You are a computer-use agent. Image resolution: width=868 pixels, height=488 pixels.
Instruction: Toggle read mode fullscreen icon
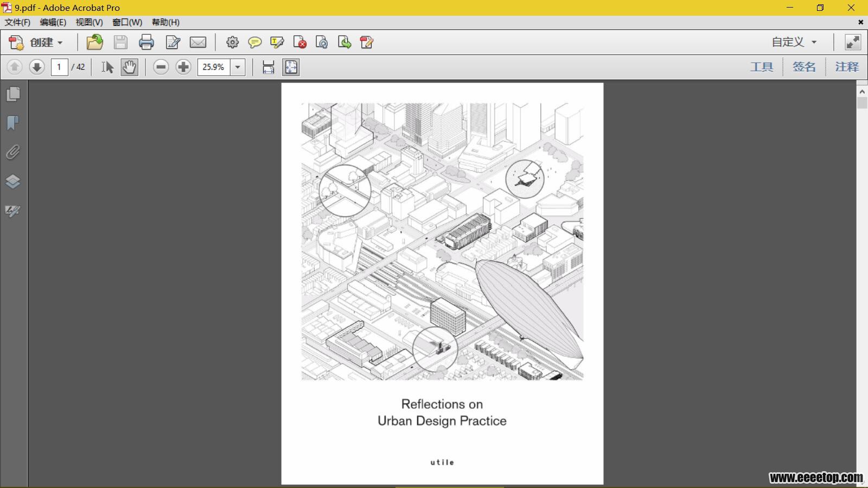(x=853, y=42)
